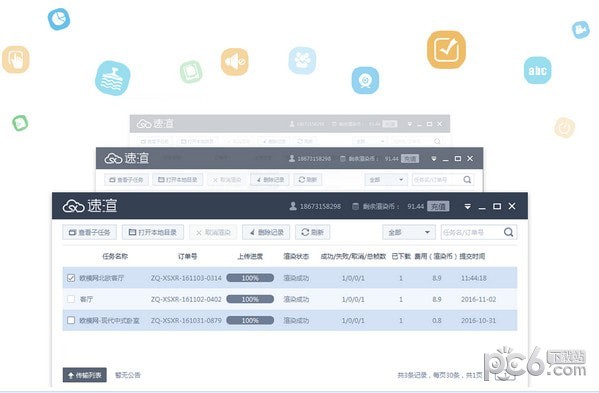Image resolution: width=599 pixels, height=393 pixels.
Task: Click 充值 in the middle window title bar
Action: [x=410, y=158]
